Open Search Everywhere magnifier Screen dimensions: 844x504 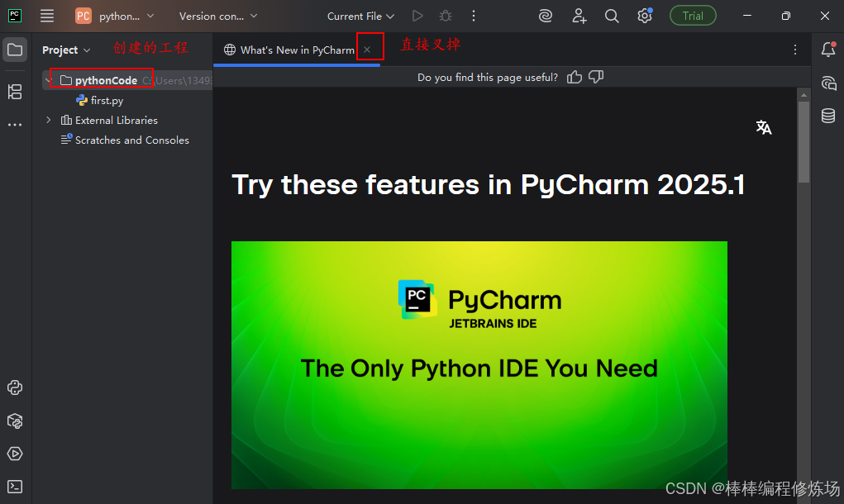pyautogui.click(x=612, y=17)
